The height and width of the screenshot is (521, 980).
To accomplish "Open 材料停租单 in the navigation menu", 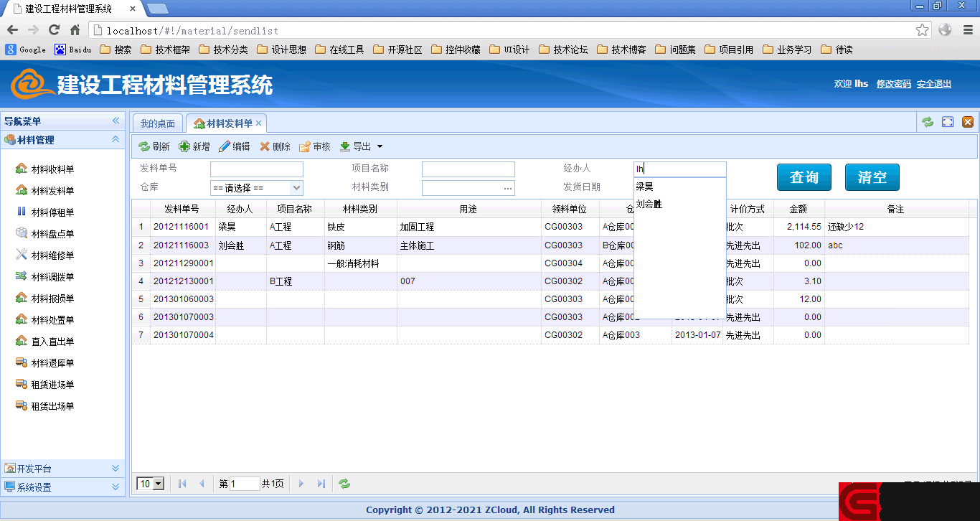I will coord(44,212).
